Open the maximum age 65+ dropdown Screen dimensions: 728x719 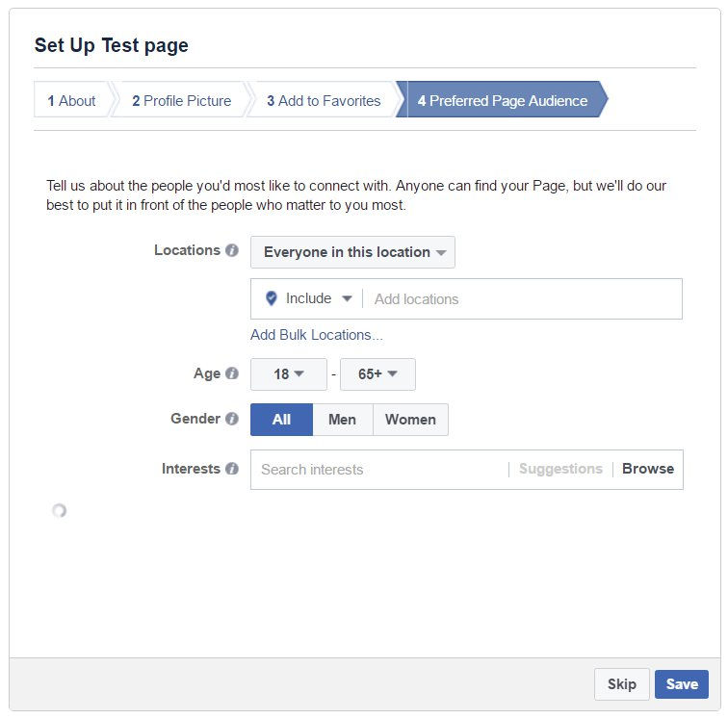(377, 374)
